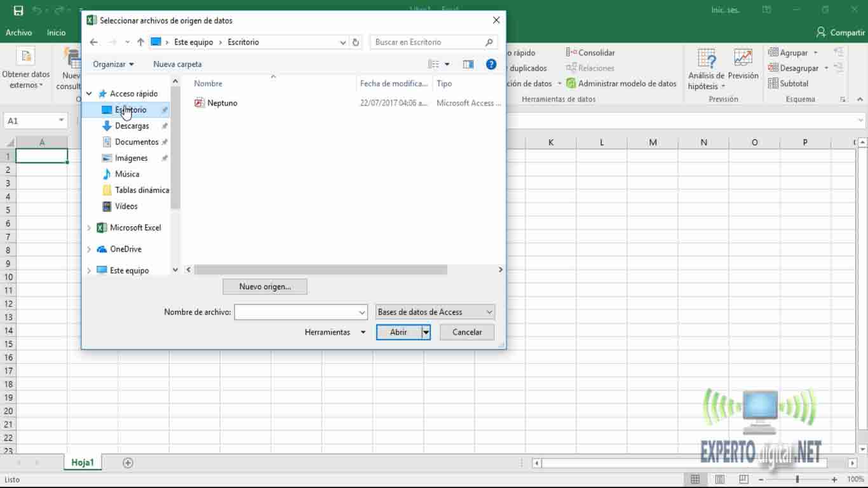
Task: Click the Administrar modelo de datos icon
Action: [571, 83]
